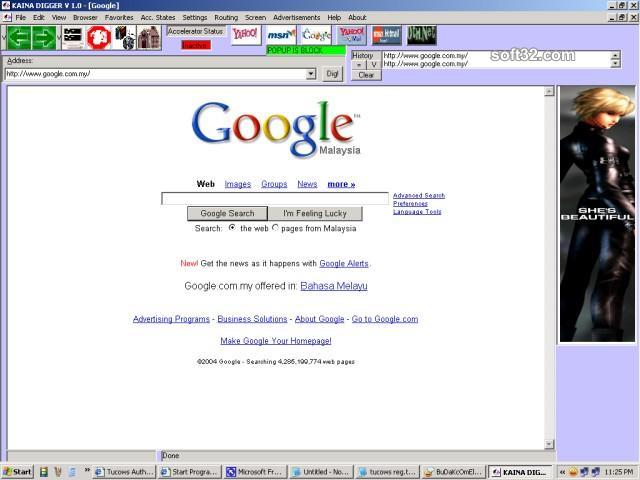
Task: Open the Yahoo! shortcut button
Action: (x=246, y=35)
